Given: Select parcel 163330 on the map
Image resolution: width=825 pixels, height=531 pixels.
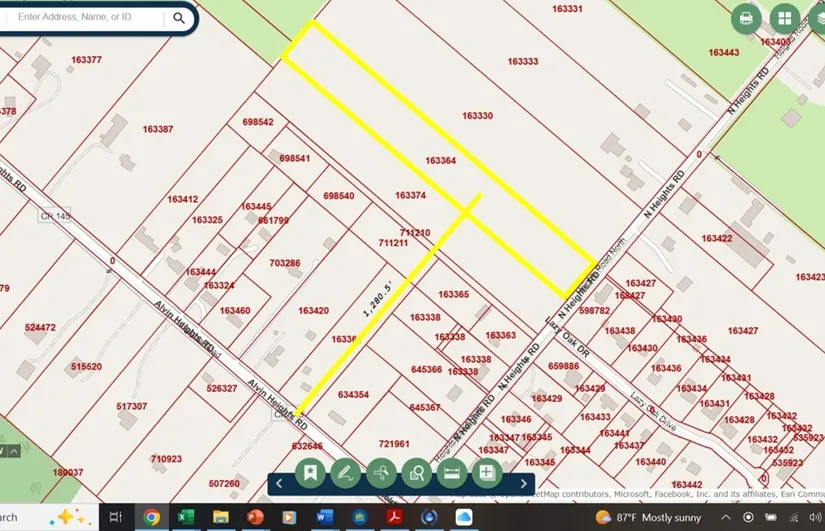Looking at the screenshot, I should 477,116.
